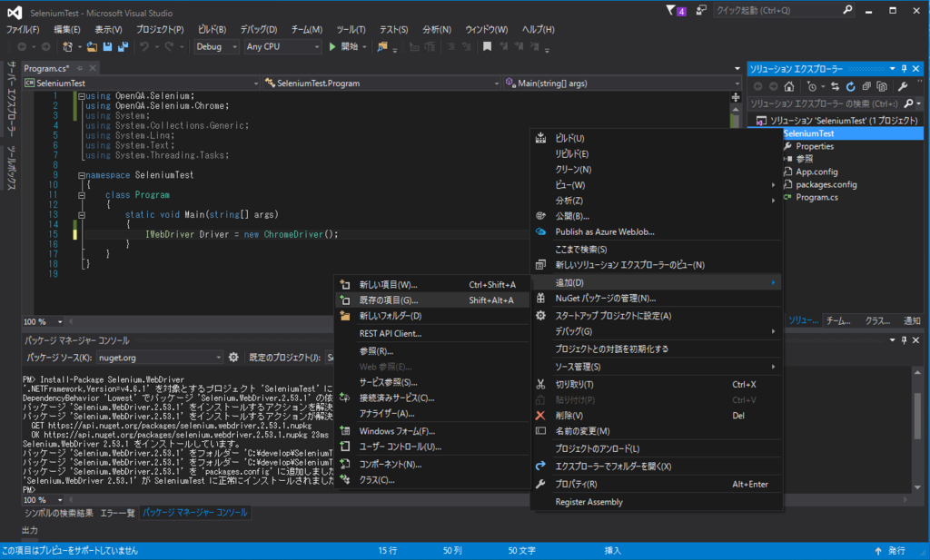
Task: Click the console vertical scrollbar down arrow
Action: click(917, 487)
